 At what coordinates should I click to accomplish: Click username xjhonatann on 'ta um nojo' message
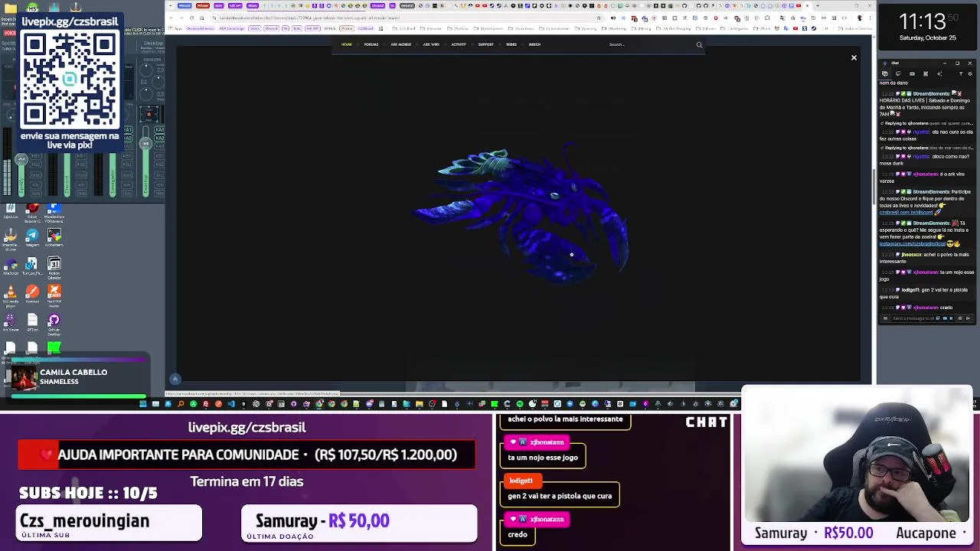click(x=926, y=272)
